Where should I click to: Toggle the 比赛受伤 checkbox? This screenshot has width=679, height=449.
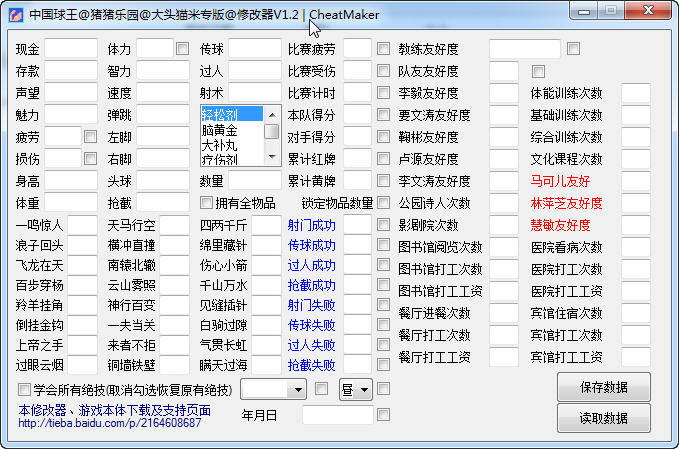[x=383, y=70]
